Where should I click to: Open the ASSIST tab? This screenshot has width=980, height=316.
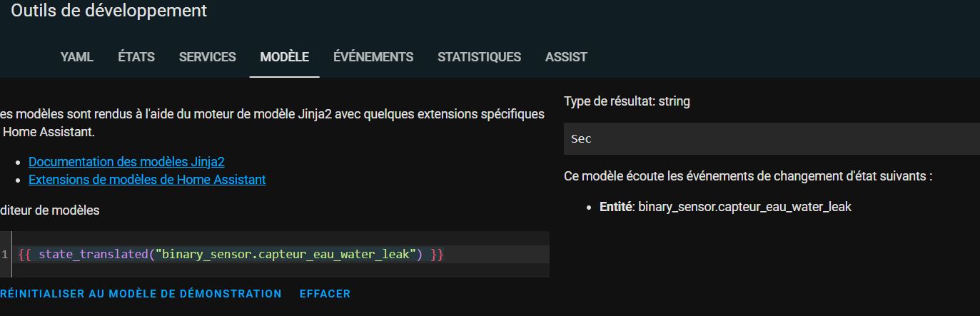(x=567, y=57)
